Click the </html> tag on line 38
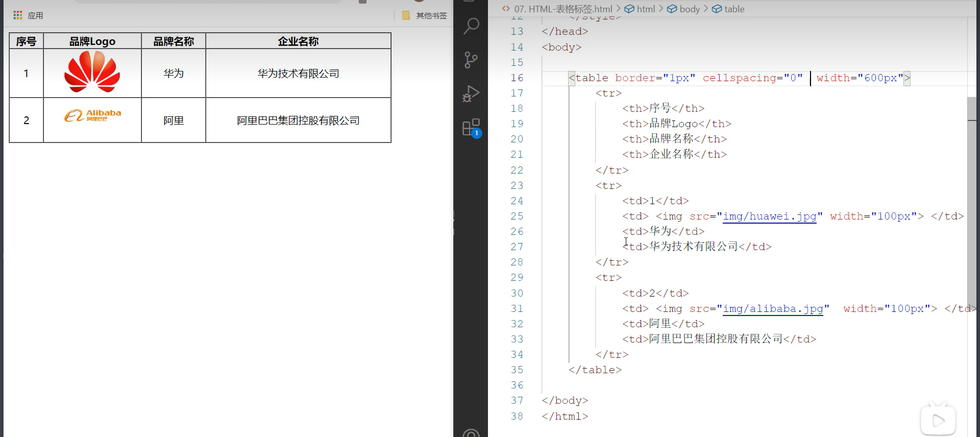 (x=565, y=417)
